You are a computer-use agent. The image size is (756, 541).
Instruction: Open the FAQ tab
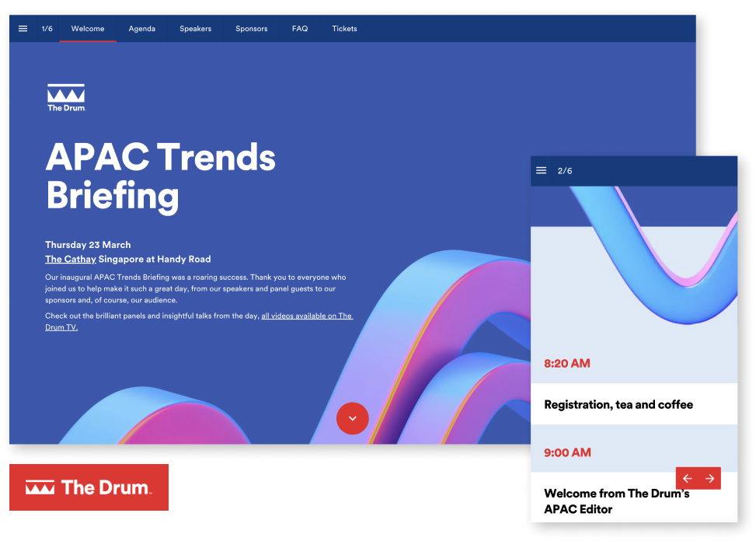pyautogui.click(x=300, y=29)
